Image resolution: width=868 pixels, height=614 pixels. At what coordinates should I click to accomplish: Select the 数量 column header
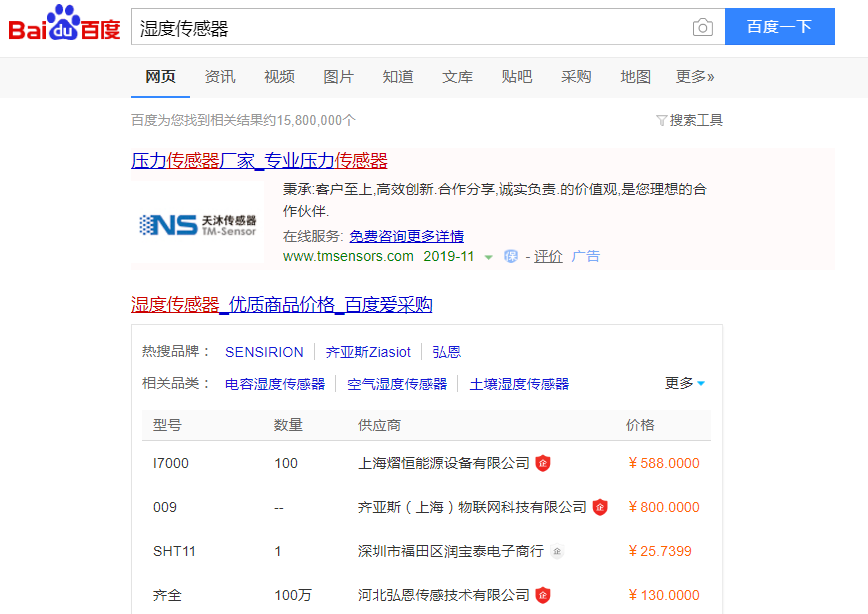[x=288, y=425]
